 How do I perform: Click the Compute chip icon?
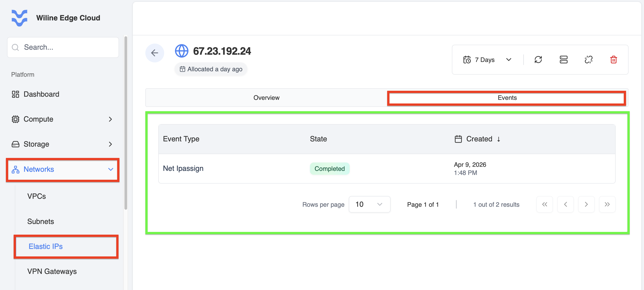coord(15,119)
